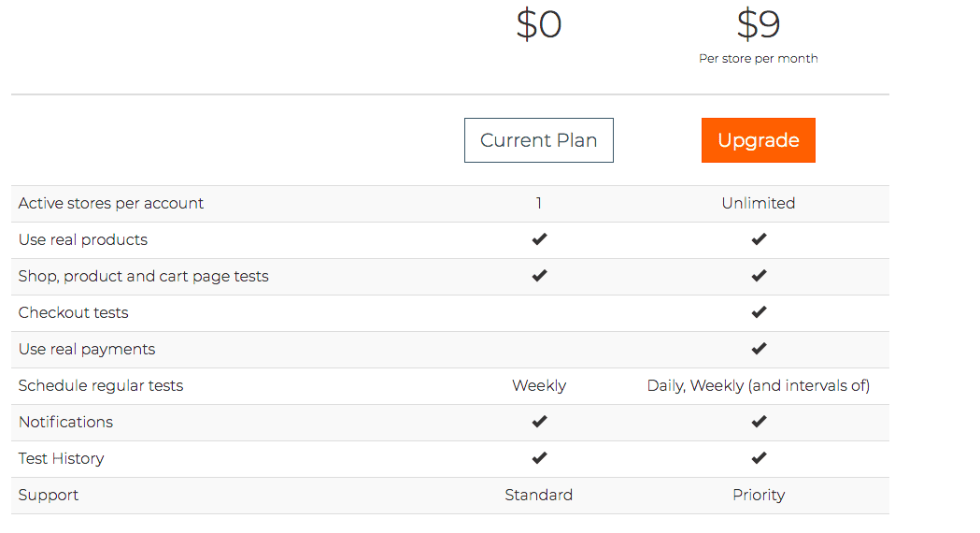The width and height of the screenshot is (980, 533).
Task: Click the Active stores per account row label
Action: (x=110, y=203)
